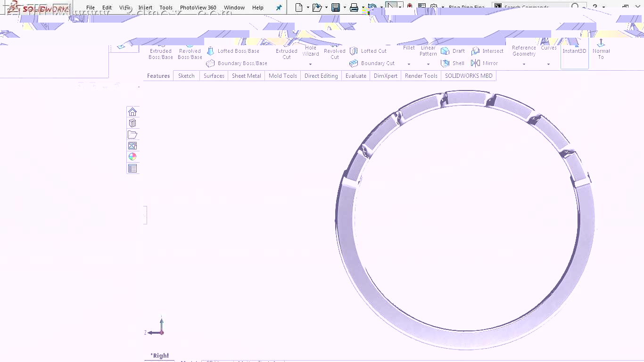Click the Intersect feature icon
Viewport: 644px width, 362px height.
tap(475, 51)
